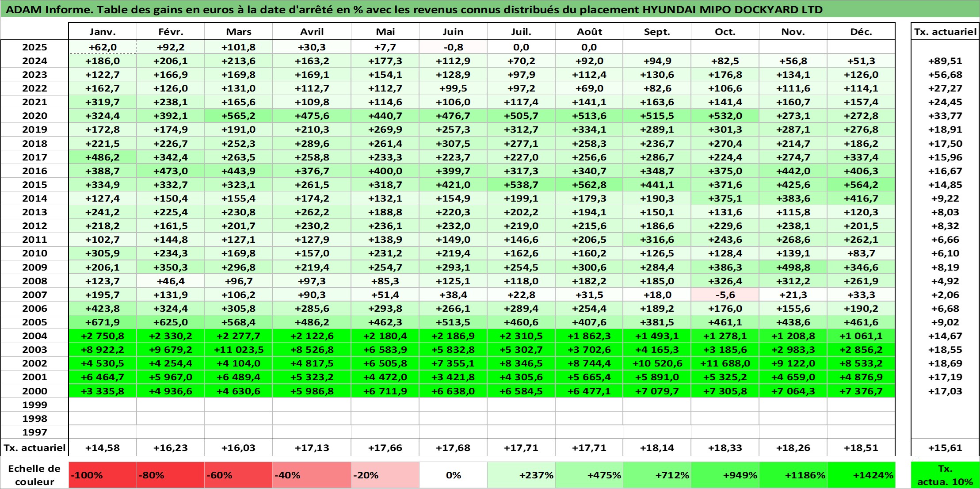980x489 pixels.
Task: Select the Nov. column header
Action: 793,31
